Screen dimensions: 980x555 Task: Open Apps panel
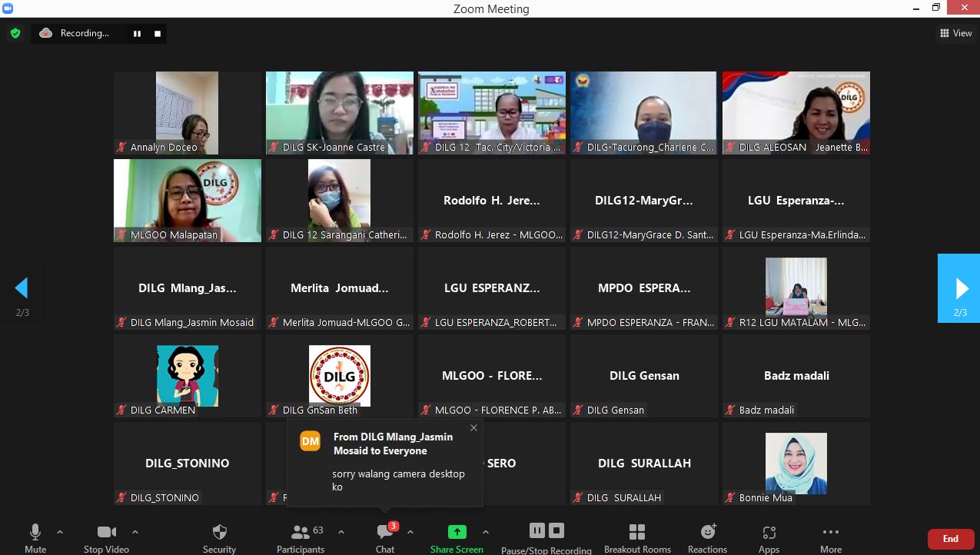[769, 537]
